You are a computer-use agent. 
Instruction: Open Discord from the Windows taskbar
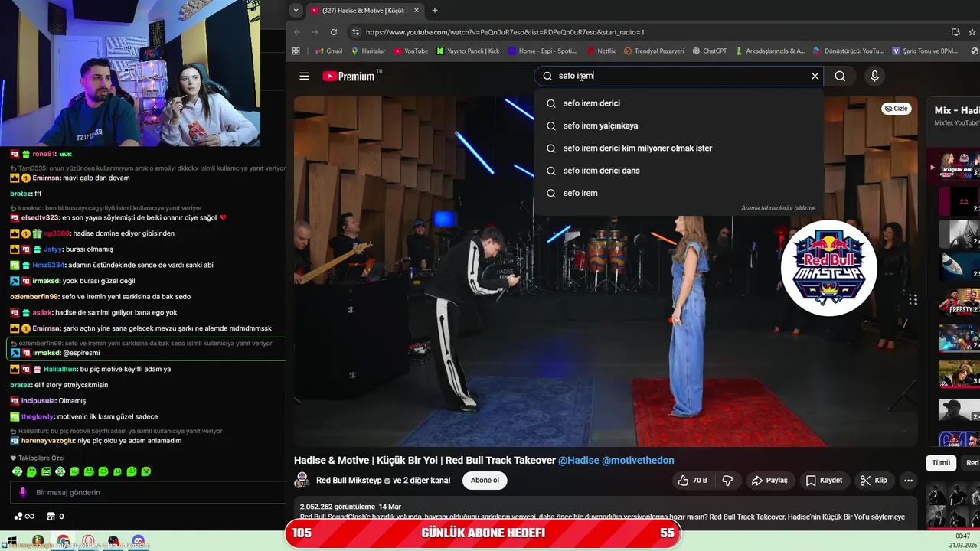(x=138, y=542)
